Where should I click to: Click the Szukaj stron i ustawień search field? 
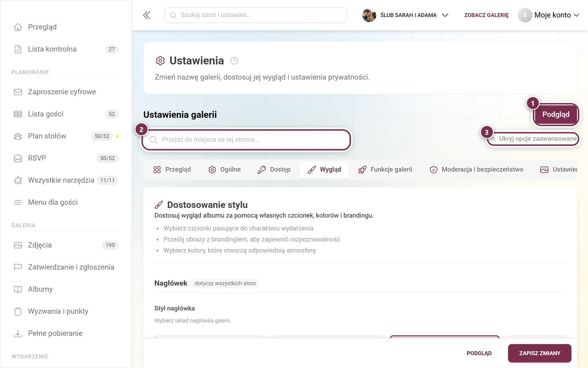pyautogui.click(x=256, y=15)
